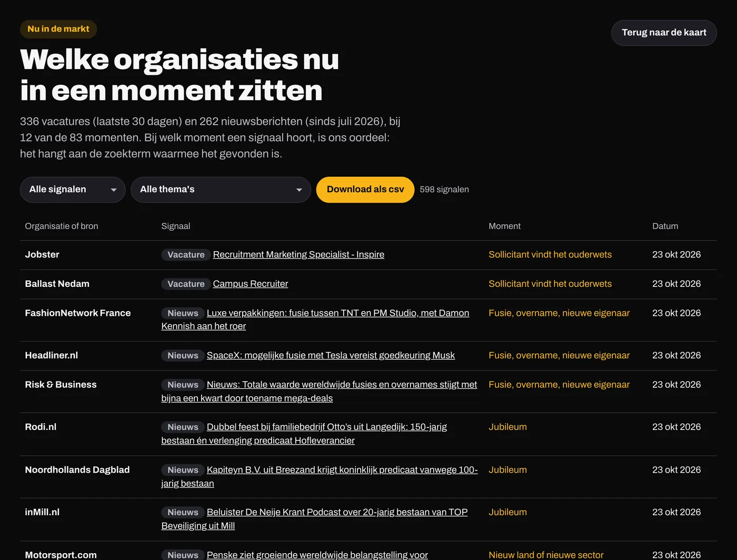Image resolution: width=737 pixels, height=560 pixels.
Task: Click 'Fusie, overname, nieuwe eigenaar' in Risk & Business row
Action: click(559, 385)
